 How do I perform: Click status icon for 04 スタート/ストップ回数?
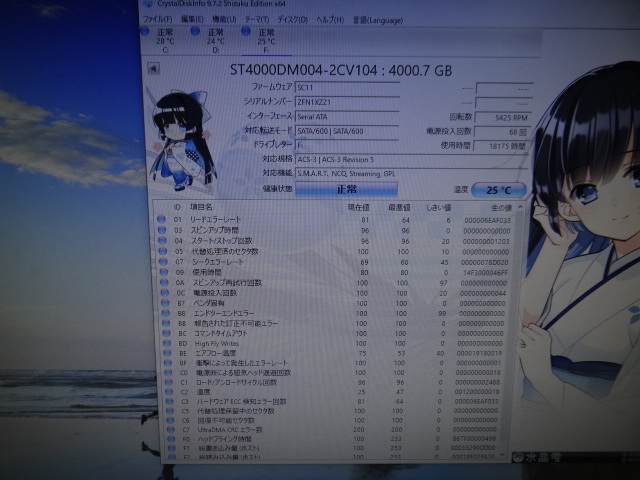tap(162, 240)
